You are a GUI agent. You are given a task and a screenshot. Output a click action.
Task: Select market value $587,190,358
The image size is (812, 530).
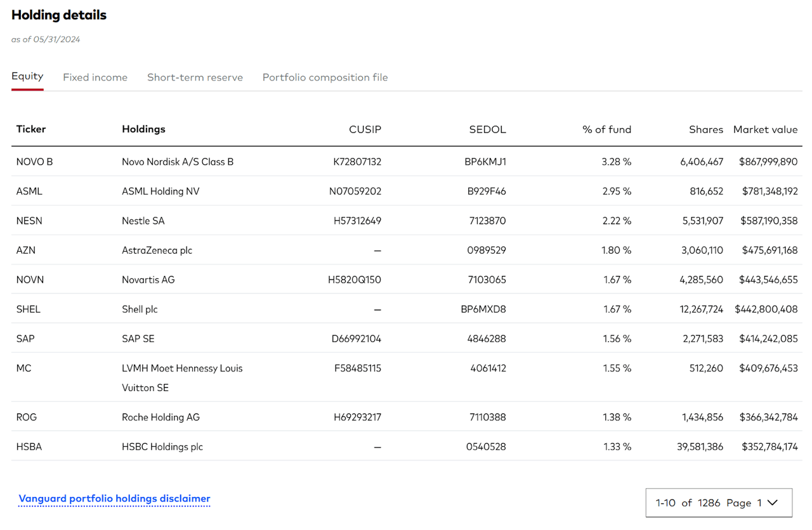(x=769, y=221)
